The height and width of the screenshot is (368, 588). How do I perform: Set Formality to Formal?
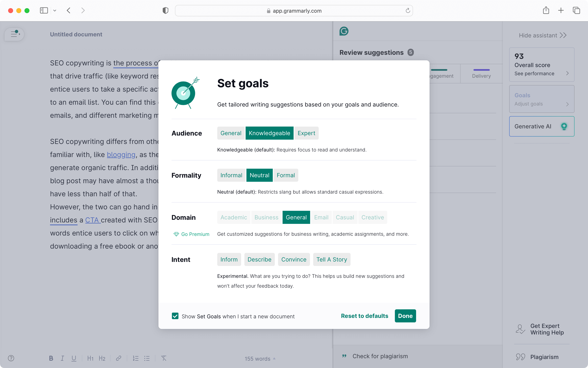[286, 175]
